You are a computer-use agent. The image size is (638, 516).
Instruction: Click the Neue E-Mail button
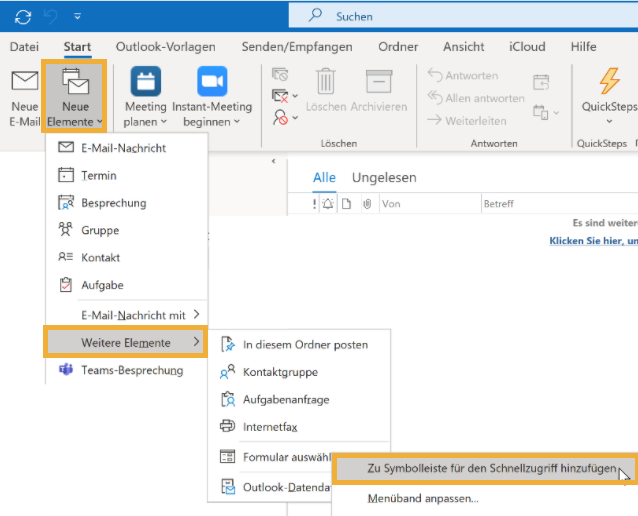(24, 98)
